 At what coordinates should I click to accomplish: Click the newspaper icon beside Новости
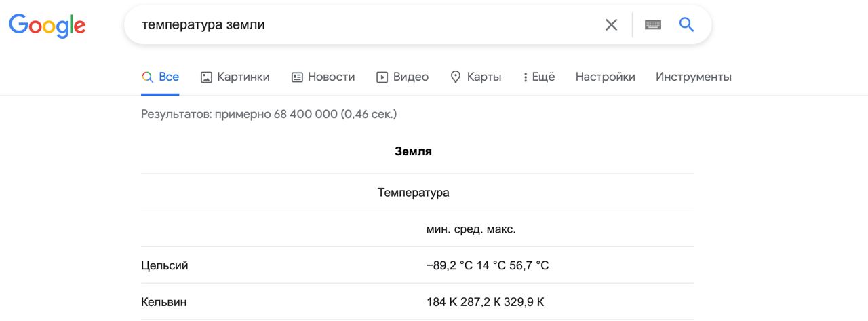297,77
